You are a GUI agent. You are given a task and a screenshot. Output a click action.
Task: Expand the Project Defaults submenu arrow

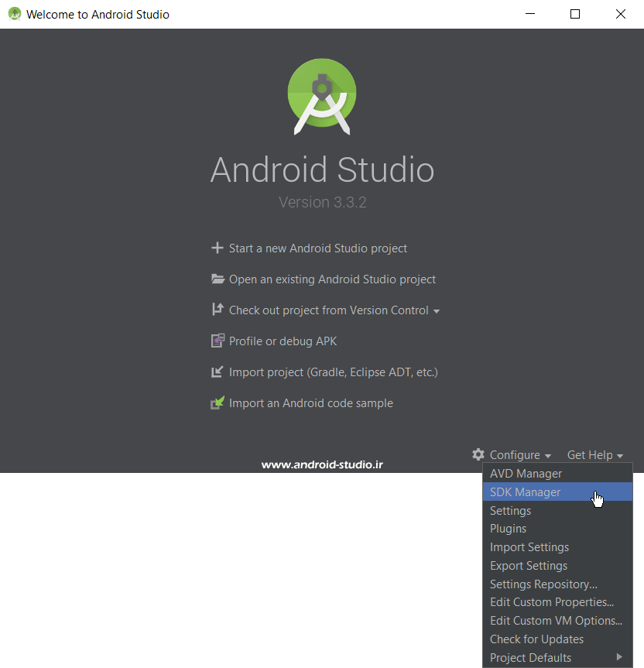[x=619, y=657]
